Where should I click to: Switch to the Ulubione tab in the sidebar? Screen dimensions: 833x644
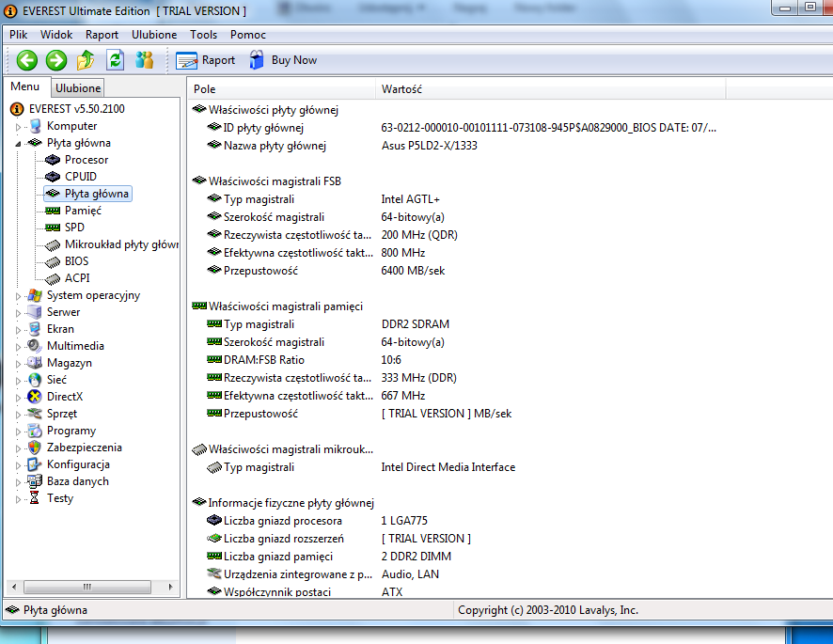(78, 88)
